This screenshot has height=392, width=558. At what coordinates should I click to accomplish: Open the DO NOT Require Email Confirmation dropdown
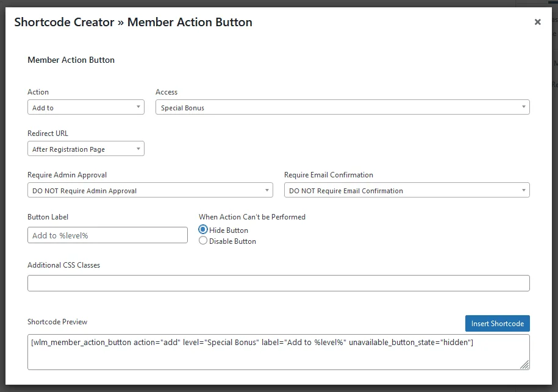[407, 190]
